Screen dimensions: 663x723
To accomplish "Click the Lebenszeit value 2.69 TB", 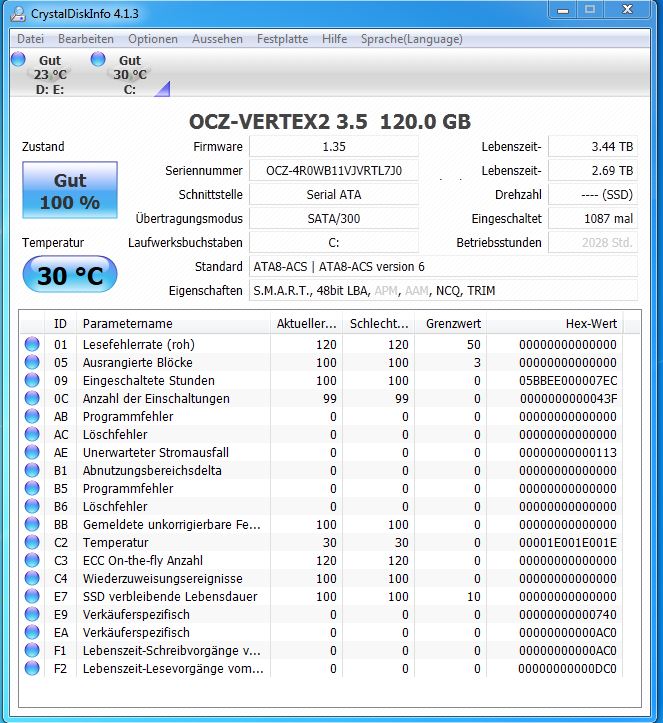I will [593, 171].
